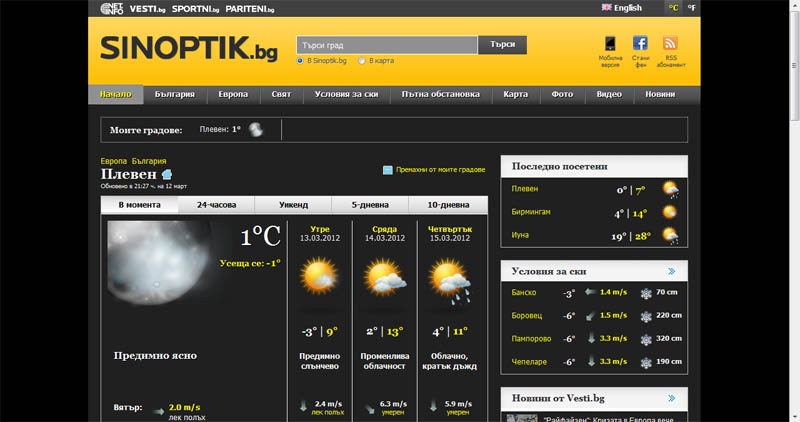Viewport: 800px width, 422px height.
Task: Click the wind arrow icon in Боровец row
Action: (591, 316)
